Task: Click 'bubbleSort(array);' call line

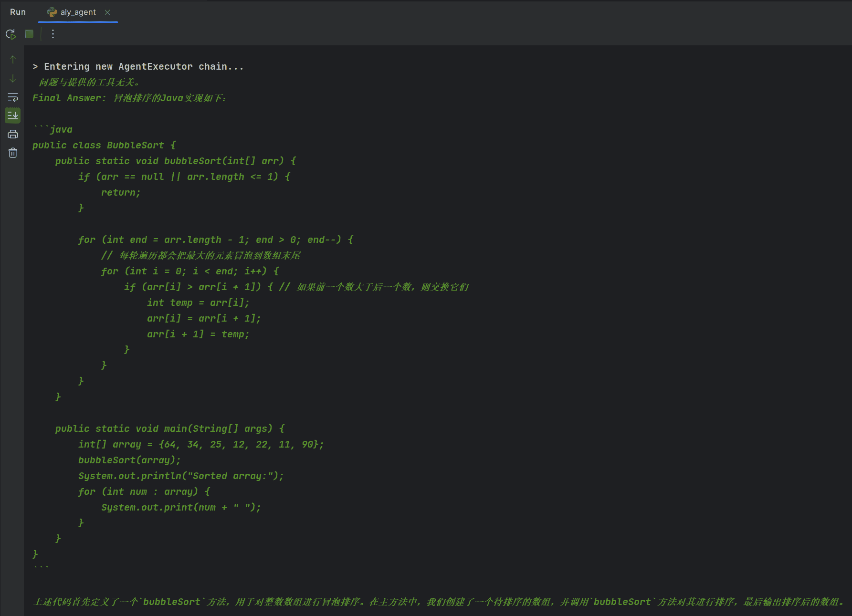Action: (129, 460)
